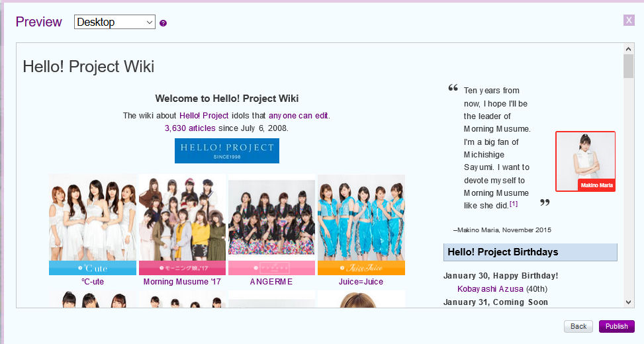Click the '–Makino Maria, November 2015' attribution
Image resolution: width=644 pixels, height=344 pixels.
502,230
